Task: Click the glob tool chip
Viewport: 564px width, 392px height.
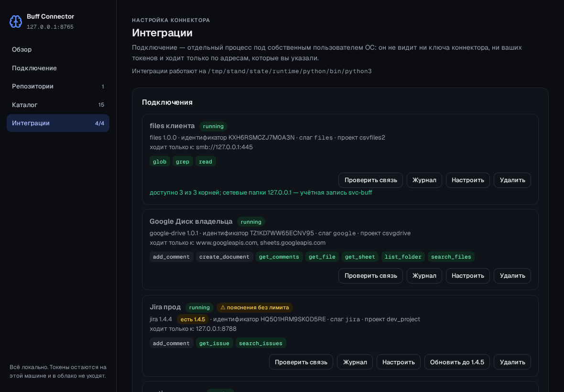Action: pyautogui.click(x=160, y=162)
